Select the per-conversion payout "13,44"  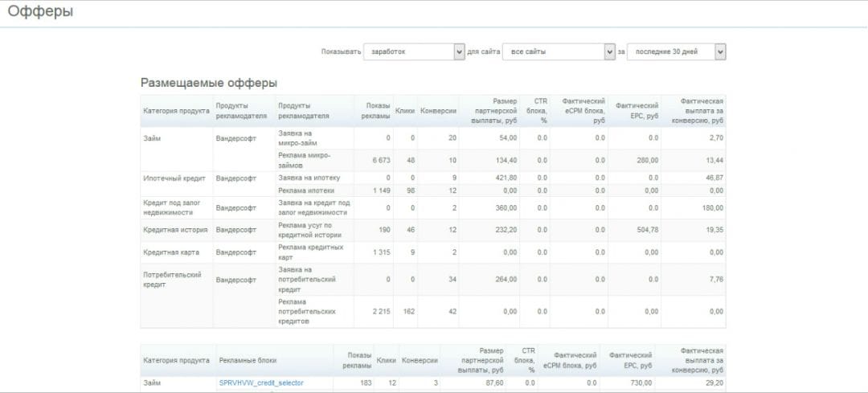[714, 160]
